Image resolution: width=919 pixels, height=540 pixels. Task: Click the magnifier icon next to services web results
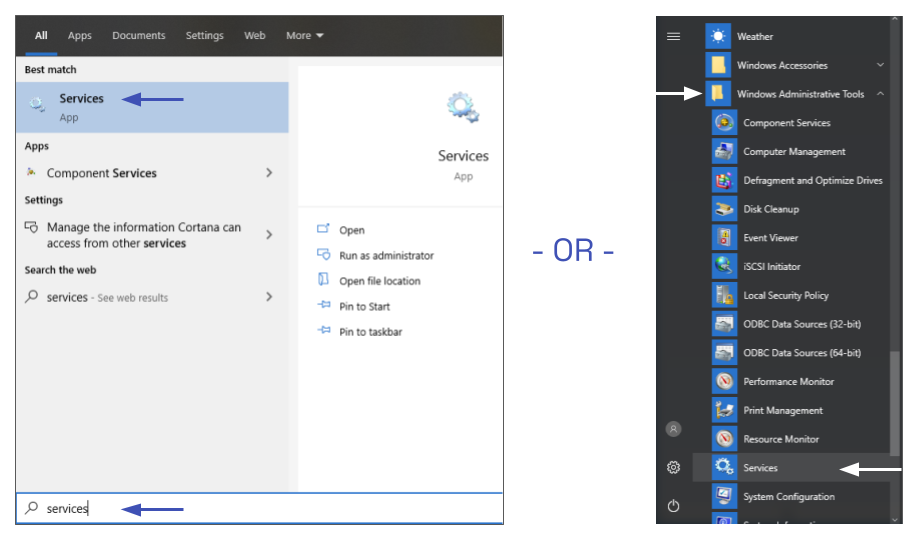(32, 297)
